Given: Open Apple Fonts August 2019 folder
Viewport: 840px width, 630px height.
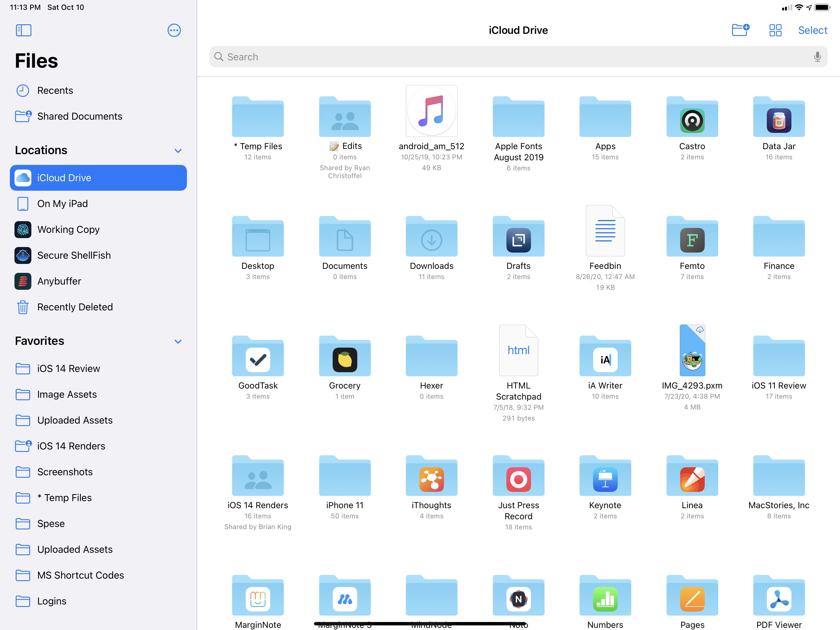Looking at the screenshot, I should coord(518,117).
